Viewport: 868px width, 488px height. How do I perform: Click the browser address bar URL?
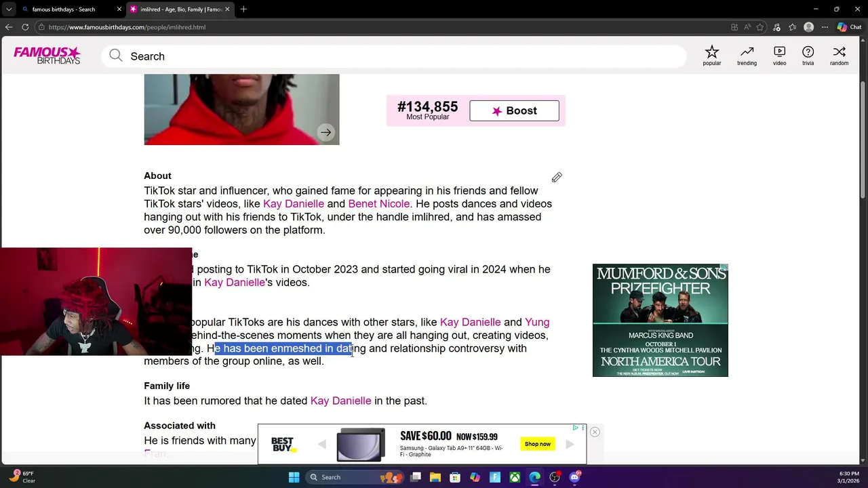[x=127, y=27]
